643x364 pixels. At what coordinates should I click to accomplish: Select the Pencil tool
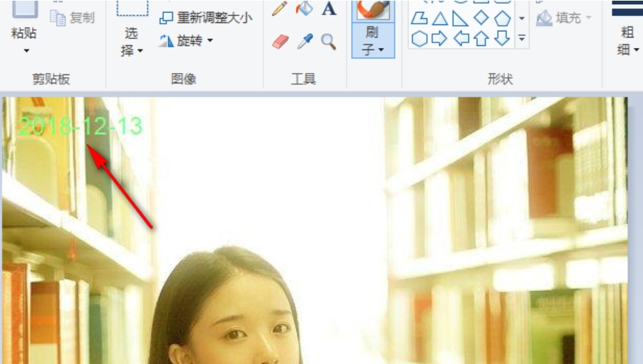click(x=279, y=8)
